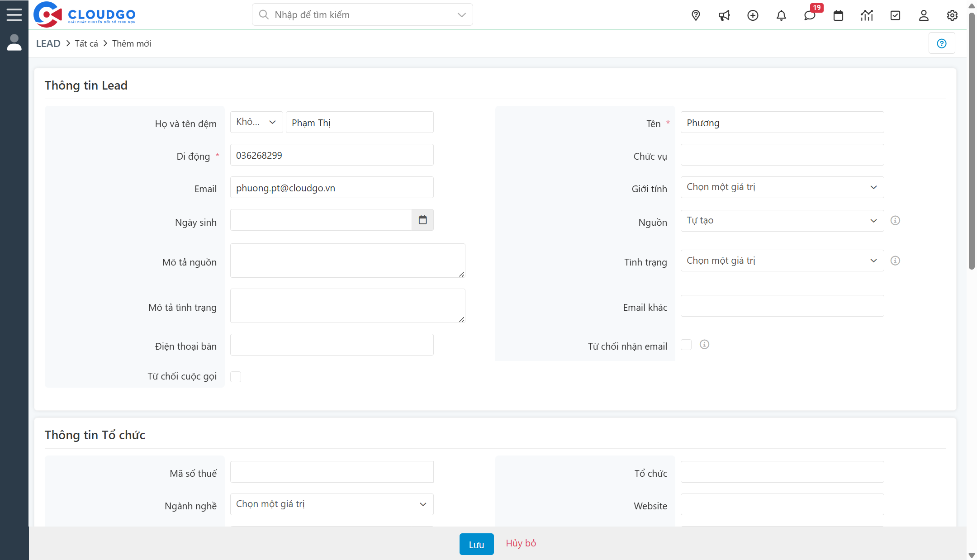Open the hamburger sidebar menu
Screen dimensions: 977x560
tap(14, 14)
